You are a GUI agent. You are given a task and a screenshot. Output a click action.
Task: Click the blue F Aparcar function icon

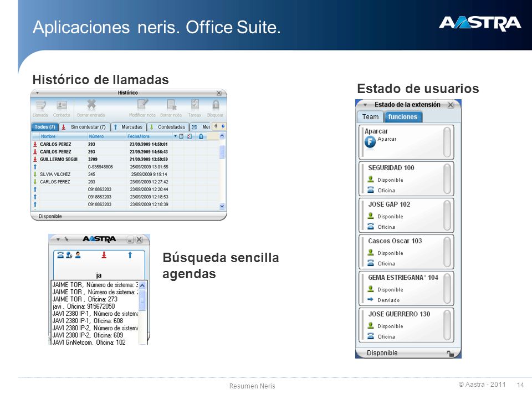(x=370, y=141)
